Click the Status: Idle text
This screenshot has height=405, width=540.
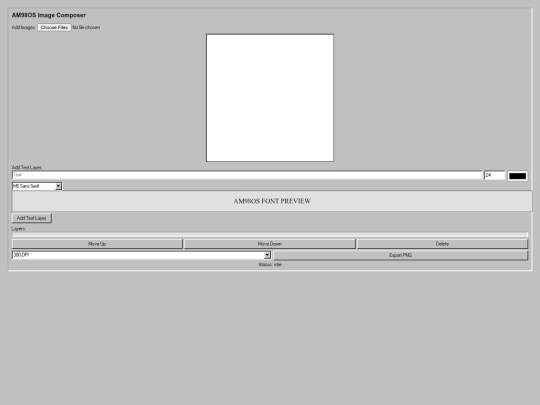click(270, 264)
